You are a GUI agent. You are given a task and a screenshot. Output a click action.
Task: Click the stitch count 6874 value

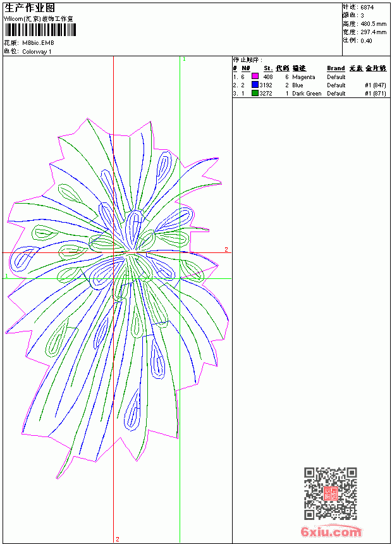367,8
